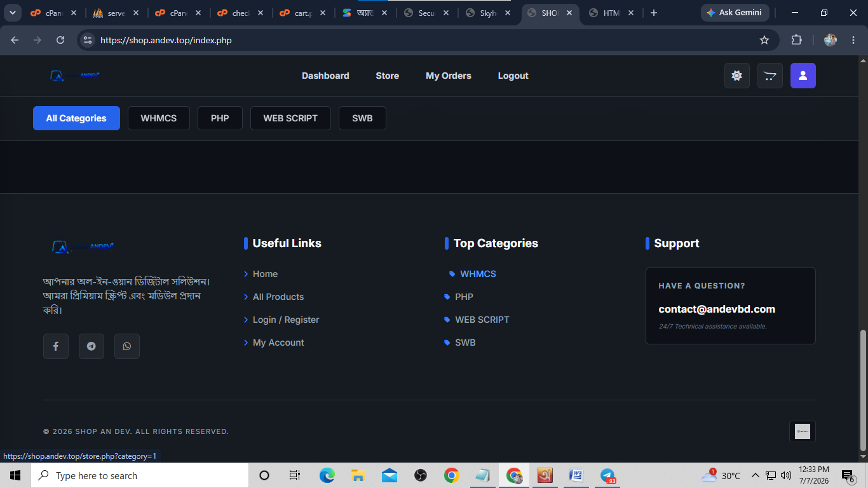Click the 'Type here to search' box
Screen dimensions: 868x488
(x=139, y=475)
